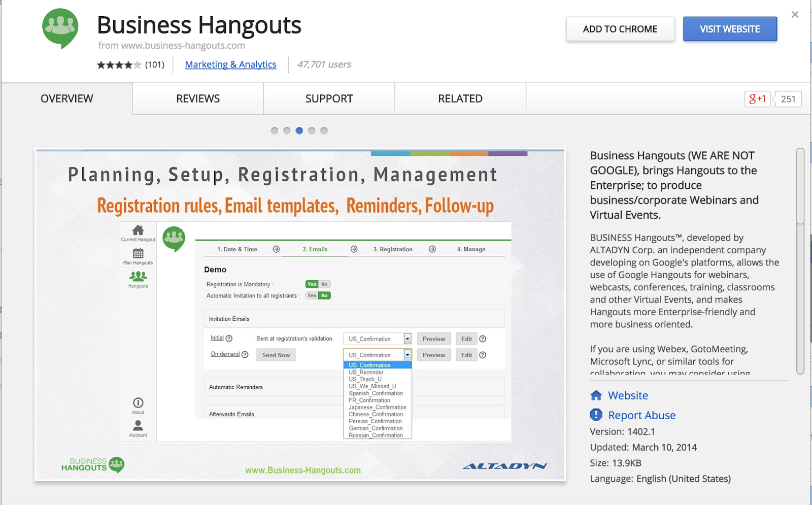The width and height of the screenshot is (812, 505).
Task: Select the fourth carousel dot indicator
Action: (x=312, y=130)
